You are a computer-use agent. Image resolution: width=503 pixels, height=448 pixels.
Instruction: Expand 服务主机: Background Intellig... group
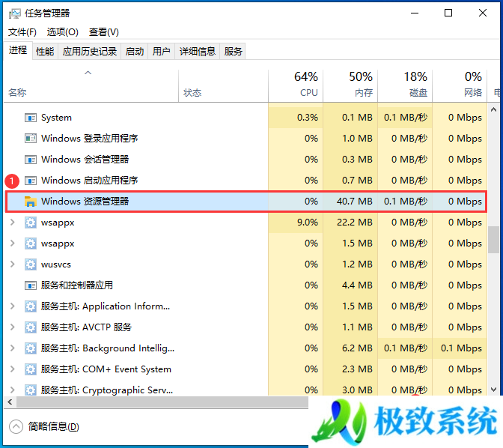tap(13, 348)
